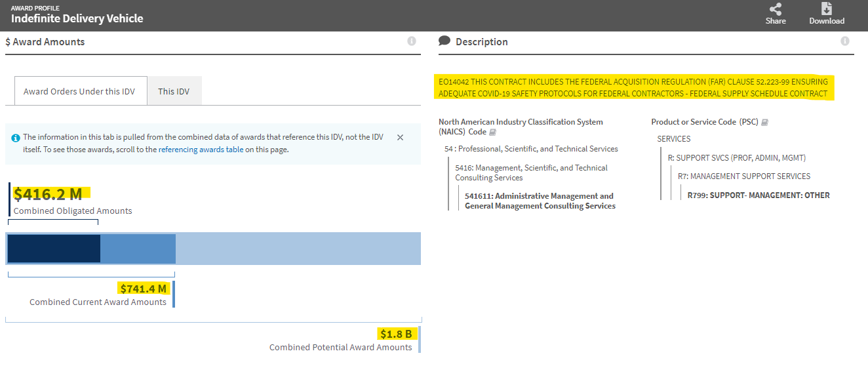Switch to the This IDV tab
868x366 pixels.
click(x=174, y=91)
